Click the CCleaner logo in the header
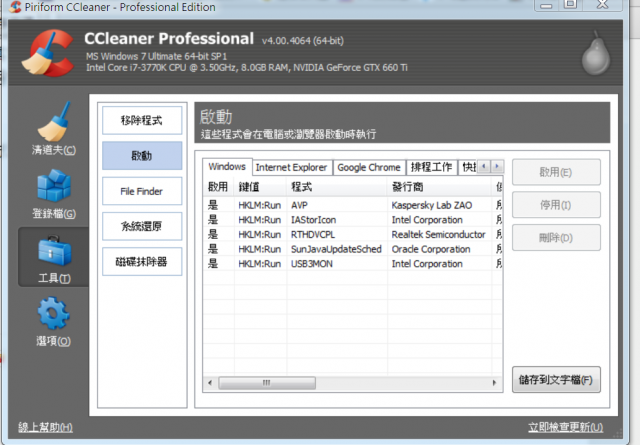This screenshot has width=640, height=445. click(48, 53)
